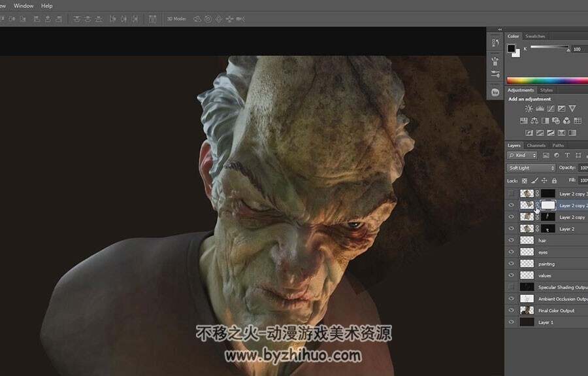Add a Hue/Saturation adjustment
Viewport: 588px width, 376px height.
tap(523, 121)
